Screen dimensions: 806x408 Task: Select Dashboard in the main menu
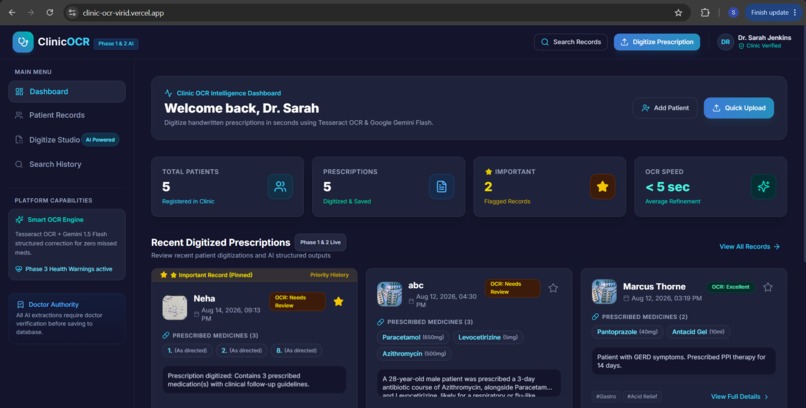point(67,91)
